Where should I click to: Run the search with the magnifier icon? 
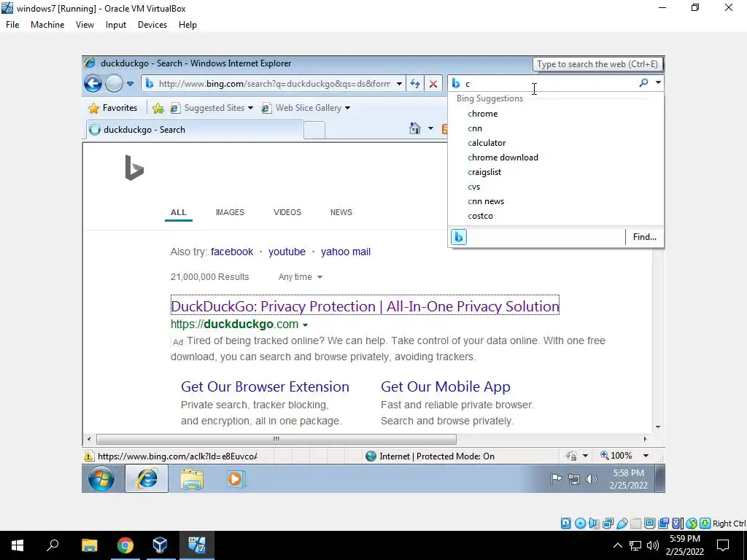point(643,83)
